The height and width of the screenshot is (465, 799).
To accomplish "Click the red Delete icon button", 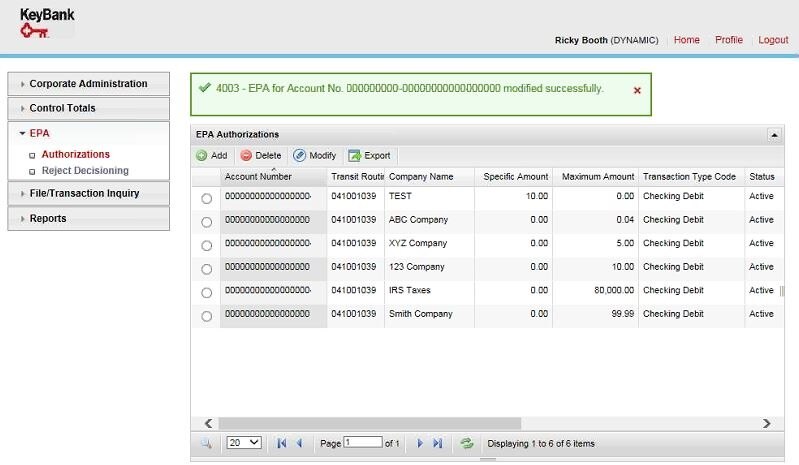I will [246, 156].
